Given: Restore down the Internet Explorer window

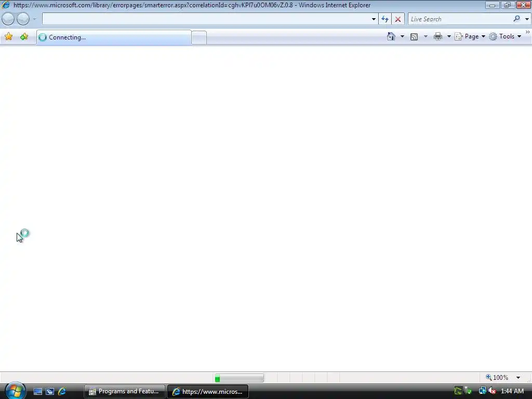Looking at the screenshot, I should [x=507, y=5].
